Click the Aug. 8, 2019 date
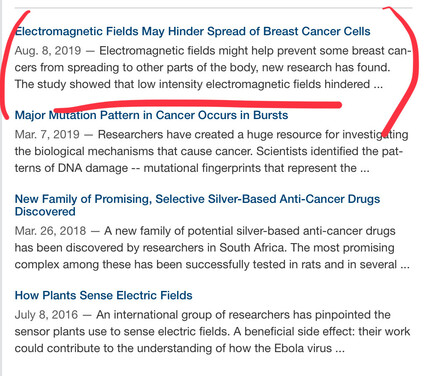 click(x=48, y=51)
